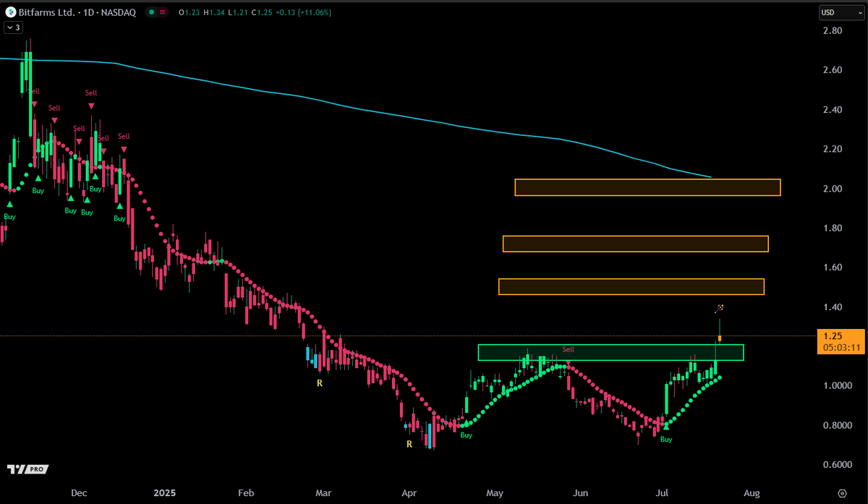The height and width of the screenshot is (504, 868).
Task: Click the Buy signal label in early July
Action: (666, 439)
